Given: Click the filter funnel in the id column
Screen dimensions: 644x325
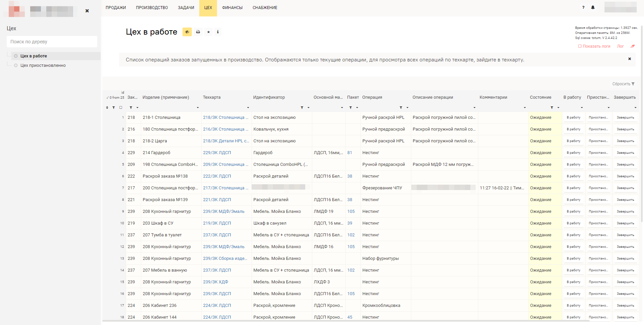Looking at the screenshot, I should pos(114,107).
